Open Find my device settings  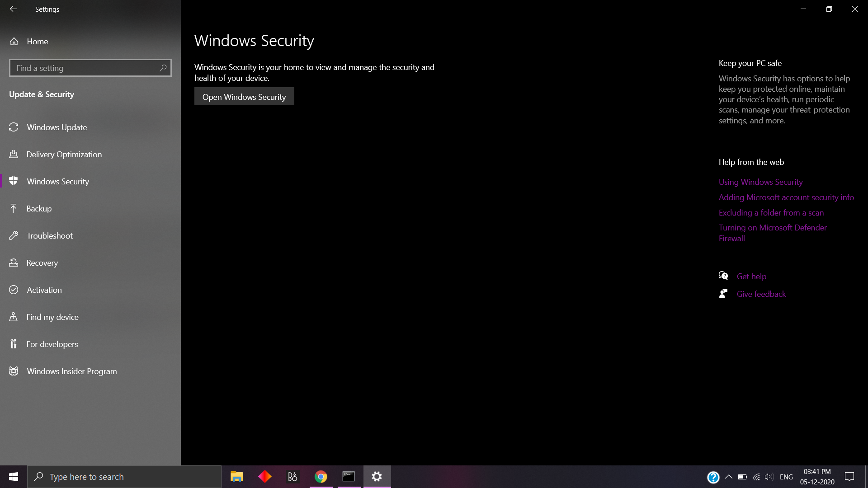(52, 317)
